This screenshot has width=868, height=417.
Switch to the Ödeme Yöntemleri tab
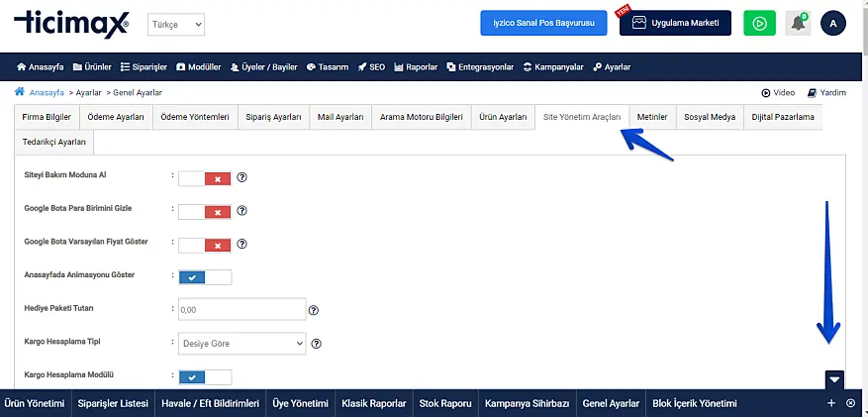[195, 118]
